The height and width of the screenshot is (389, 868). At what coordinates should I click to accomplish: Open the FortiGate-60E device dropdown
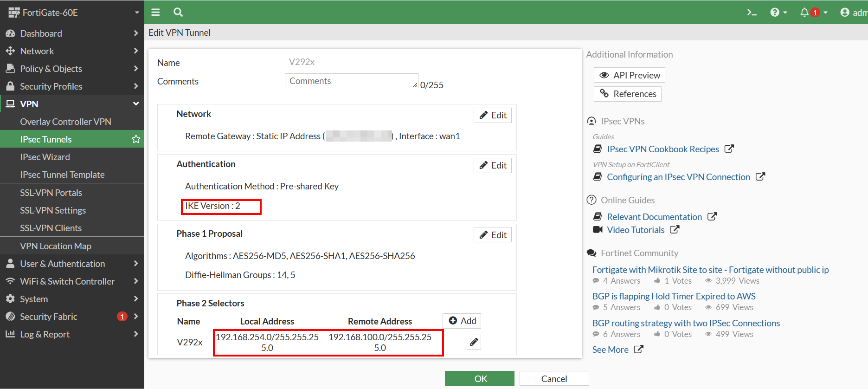pyautogui.click(x=72, y=13)
